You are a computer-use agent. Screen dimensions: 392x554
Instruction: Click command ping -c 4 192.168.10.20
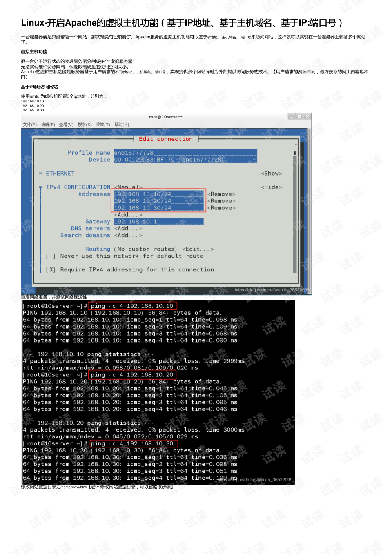coord(132,375)
